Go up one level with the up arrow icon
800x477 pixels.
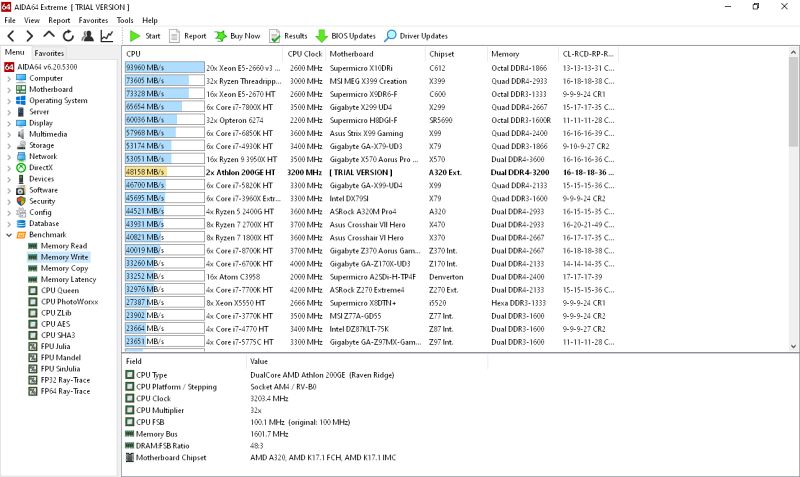pos(49,35)
